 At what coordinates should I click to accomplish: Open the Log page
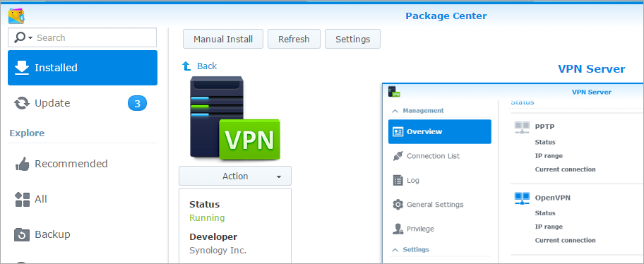pos(439,180)
